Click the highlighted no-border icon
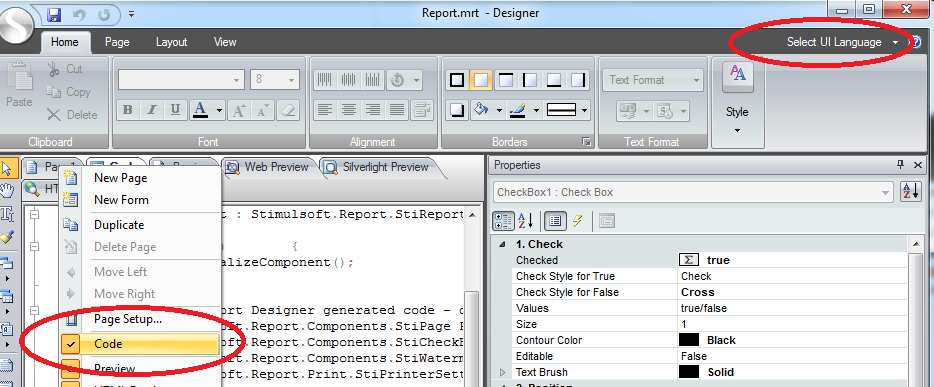 [481, 80]
